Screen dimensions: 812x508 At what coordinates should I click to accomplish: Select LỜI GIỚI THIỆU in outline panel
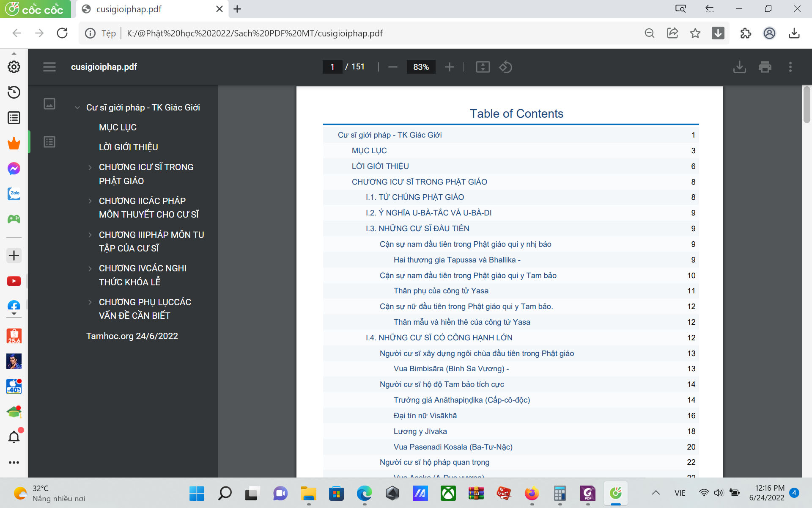[x=129, y=147]
